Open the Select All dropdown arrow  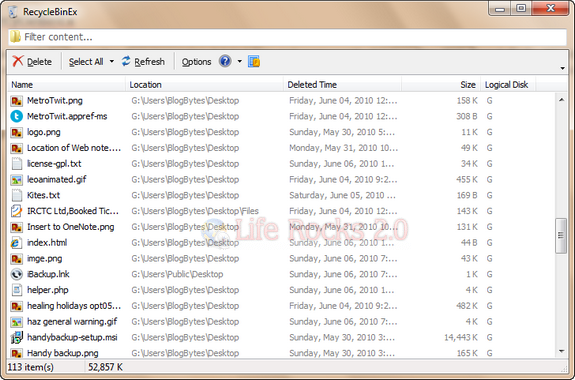pos(112,62)
